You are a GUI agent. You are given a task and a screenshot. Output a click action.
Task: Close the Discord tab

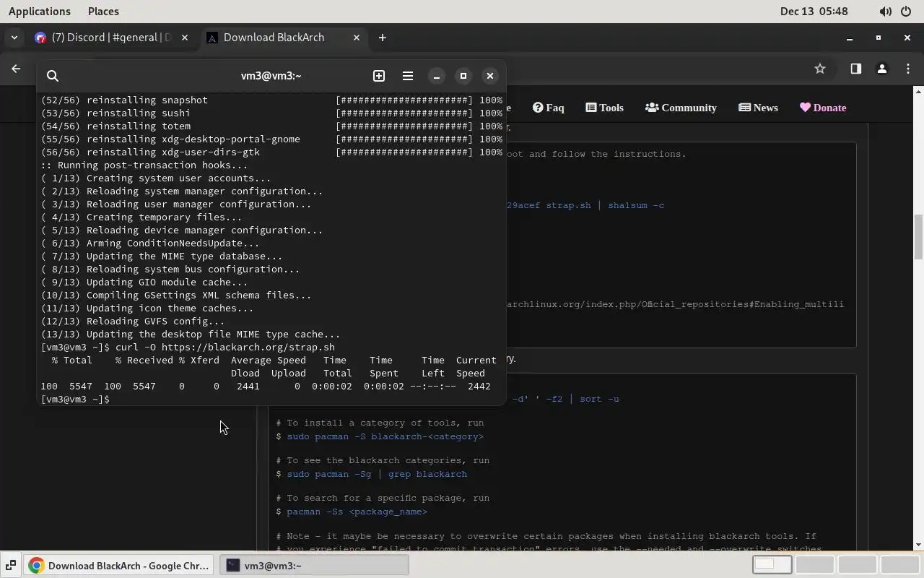click(185, 38)
